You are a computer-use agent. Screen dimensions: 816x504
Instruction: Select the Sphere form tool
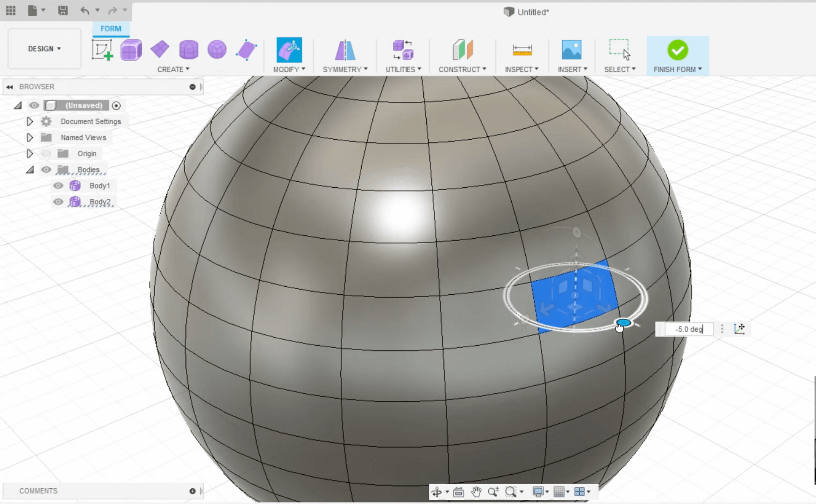click(x=217, y=50)
